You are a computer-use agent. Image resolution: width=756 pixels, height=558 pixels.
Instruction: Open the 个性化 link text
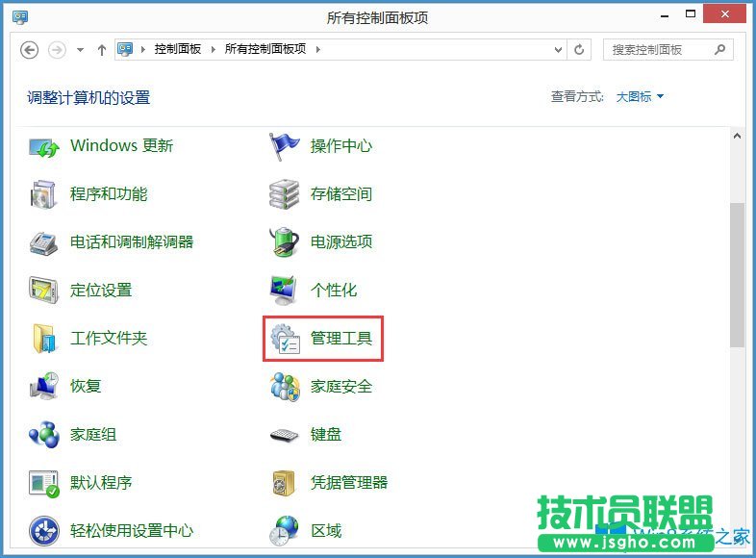point(334,290)
